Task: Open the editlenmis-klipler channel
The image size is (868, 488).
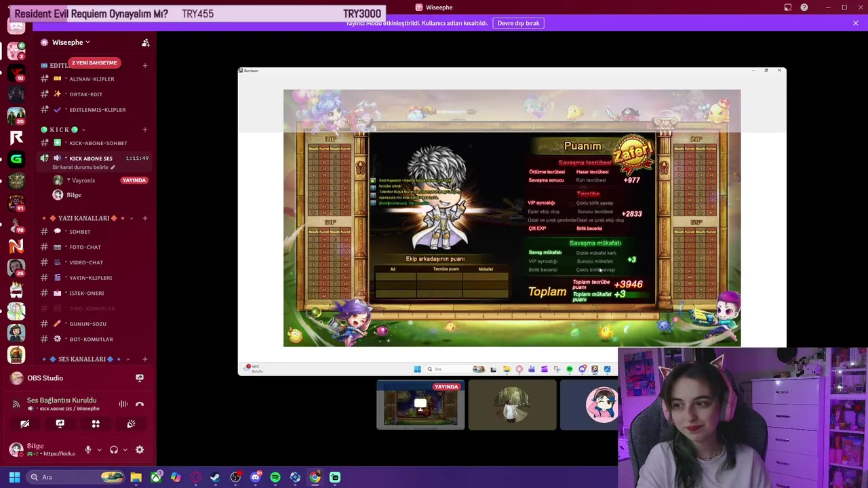Action: pyautogui.click(x=94, y=109)
